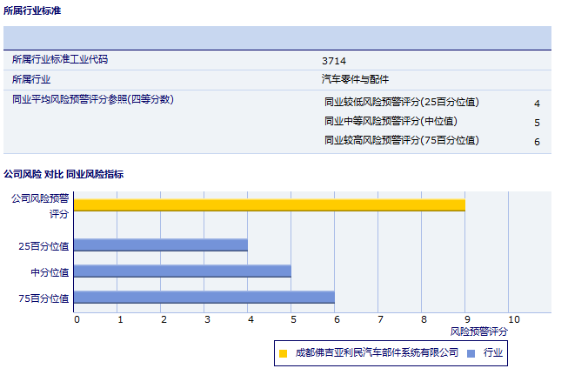Click the 公司风险 对比 同业风险指标 heading
Screen dimensions: 588x375
click(63, 175)
